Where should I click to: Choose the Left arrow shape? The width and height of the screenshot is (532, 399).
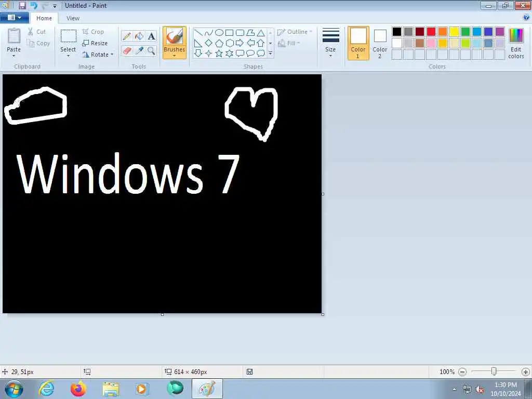click(x=250, y=43)
